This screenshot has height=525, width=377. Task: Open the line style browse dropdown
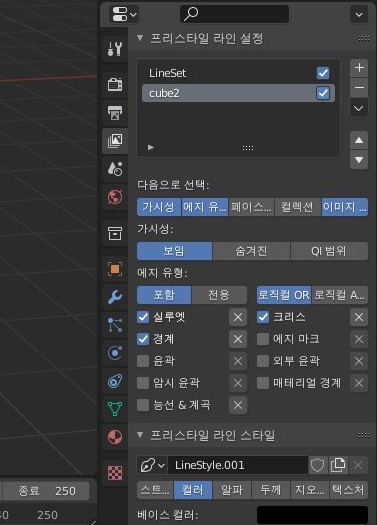[152, 465]
